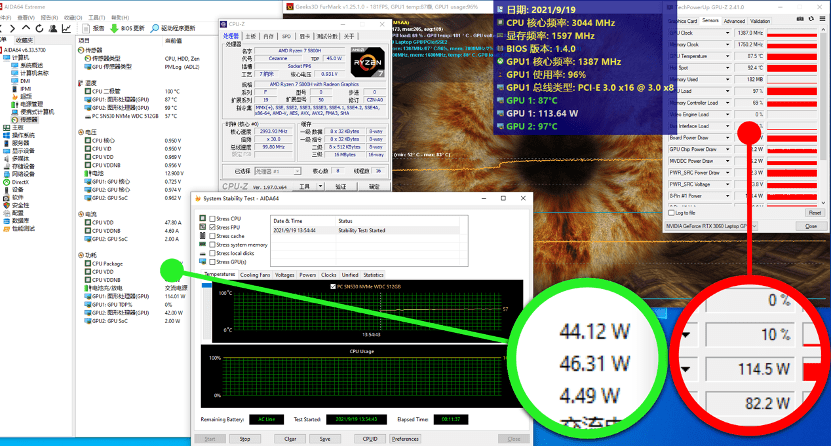Open Preferences in stability test
The image size is (832, 446).
pyautogui.click(x=405, y=439)
